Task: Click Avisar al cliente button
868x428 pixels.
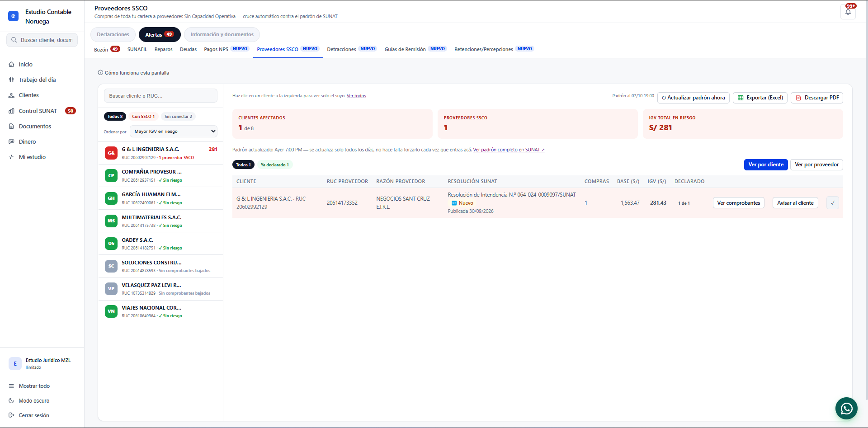Action: click(x=795, y=203)
